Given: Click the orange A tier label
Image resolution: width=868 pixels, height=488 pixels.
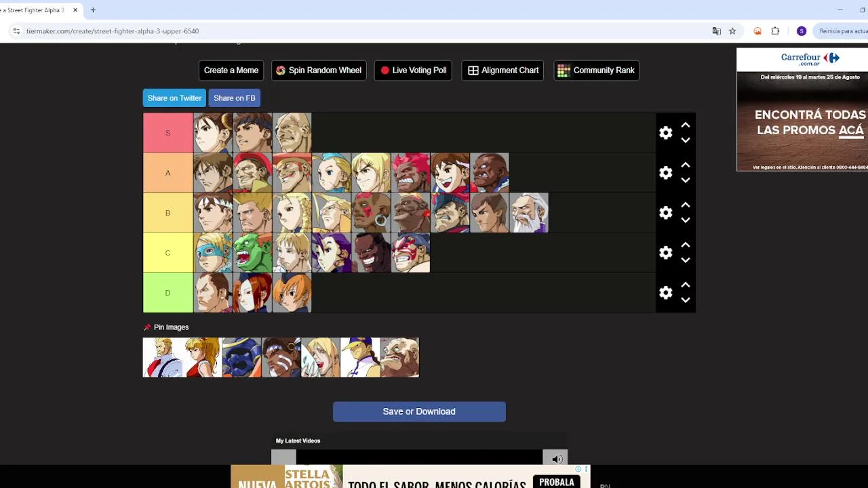Looking at the screenshot, I should pos(168,173).
